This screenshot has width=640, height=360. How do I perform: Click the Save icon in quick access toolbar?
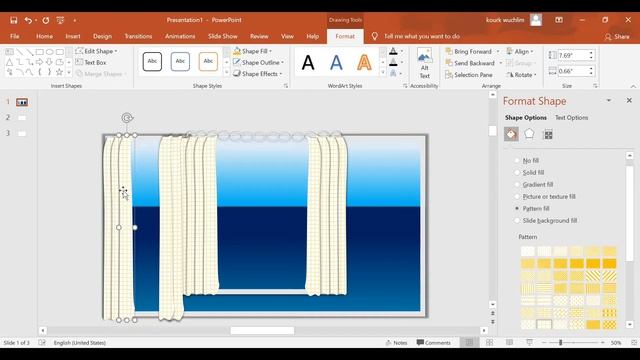point(13,20)
